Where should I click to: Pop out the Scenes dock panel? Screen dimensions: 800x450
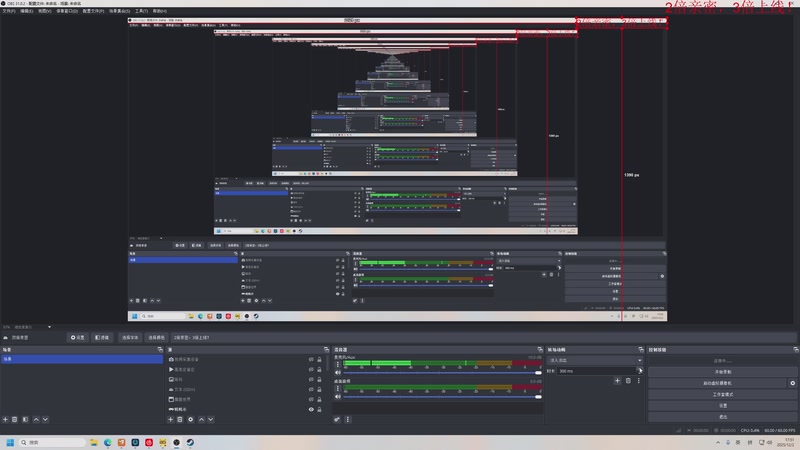pyautogui.click(x=160, y=349)
